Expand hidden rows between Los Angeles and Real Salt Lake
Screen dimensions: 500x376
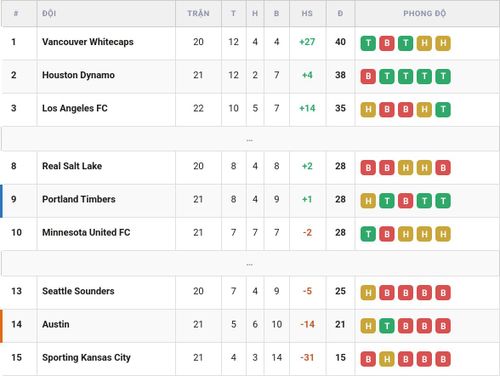pyautogui.click(x=250, y=139)
